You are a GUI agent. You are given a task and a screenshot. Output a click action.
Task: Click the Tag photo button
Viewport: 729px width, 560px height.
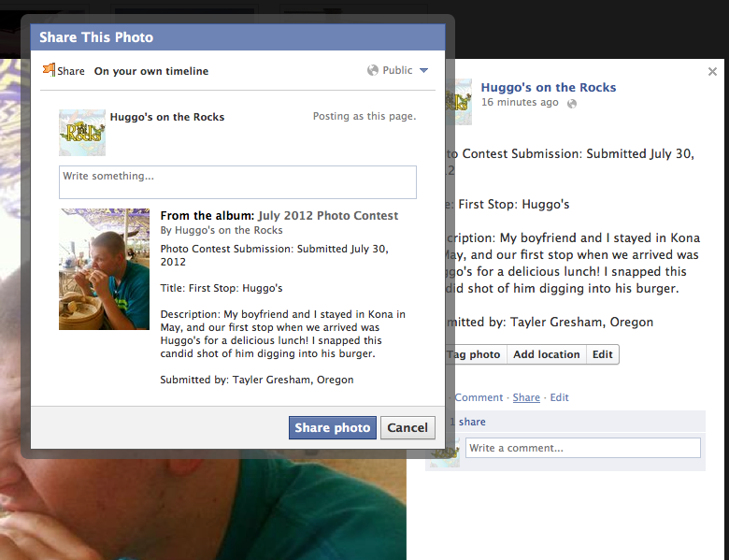476,354
